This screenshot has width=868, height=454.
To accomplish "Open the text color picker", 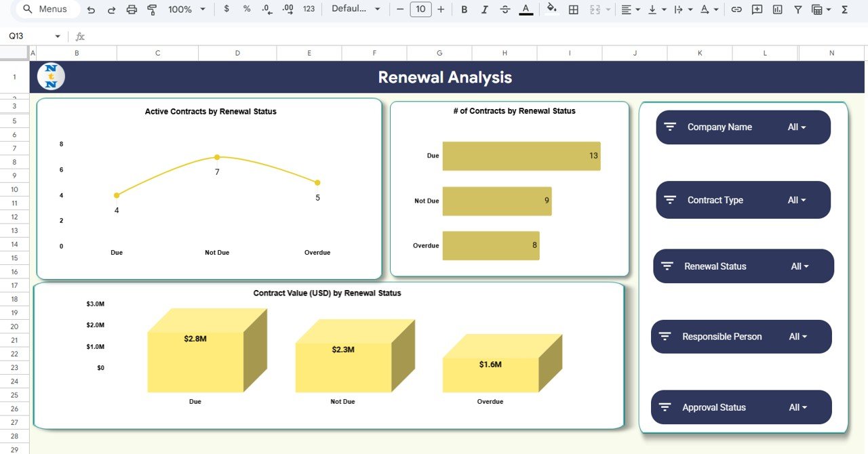I will pyautogui.click(x=525, y=9).
